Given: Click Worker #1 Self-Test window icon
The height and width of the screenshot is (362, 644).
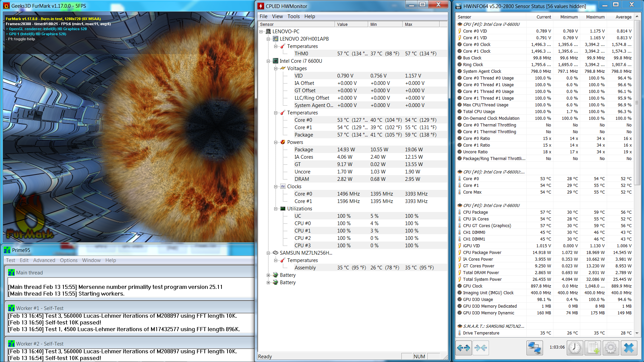Looking at the screenshot, I should (11, 308).
